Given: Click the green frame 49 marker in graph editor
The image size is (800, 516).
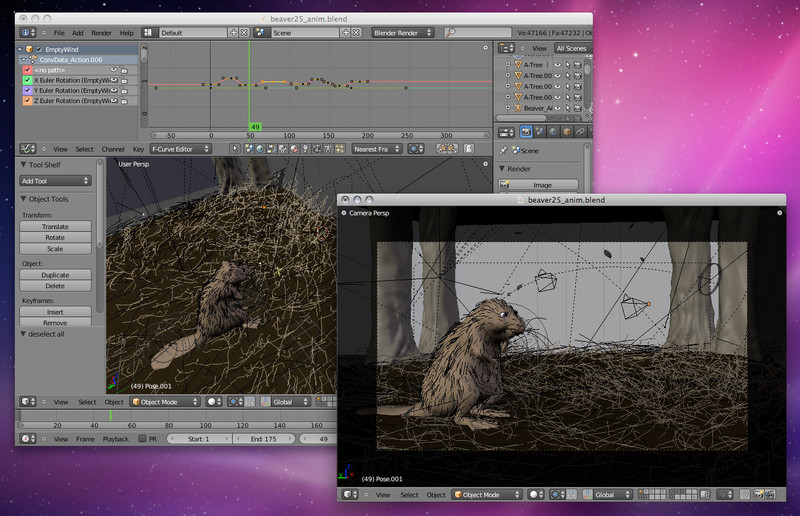Looking at the screenshot, I should (255, 127).
